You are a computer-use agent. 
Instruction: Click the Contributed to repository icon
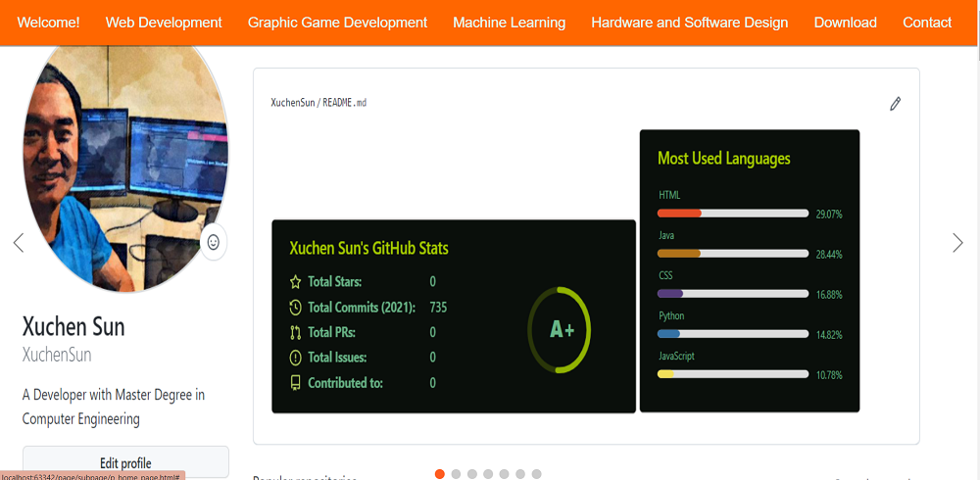[296, 382]
